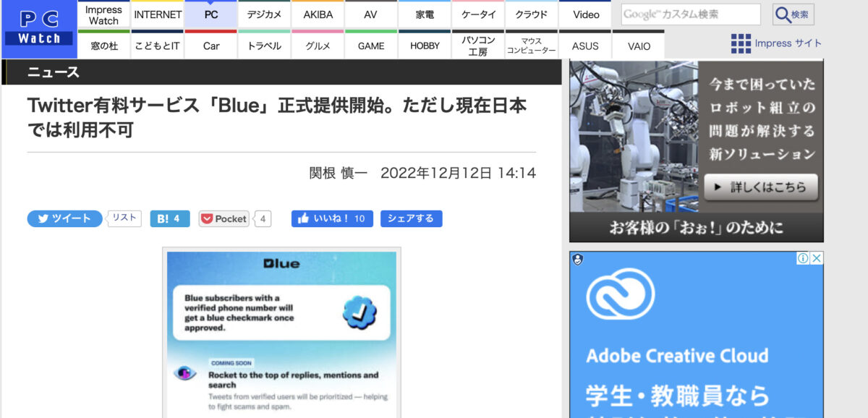Go to the Car tab
Viewport: 868px width, 418px height.
click(x=211, y=45)
